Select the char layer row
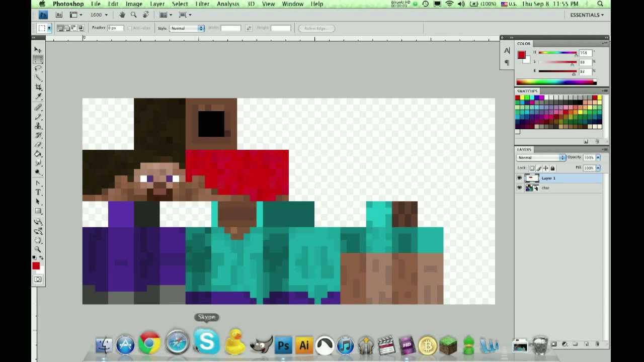This screenshot has width=644, height=362. tap(558, 188)
